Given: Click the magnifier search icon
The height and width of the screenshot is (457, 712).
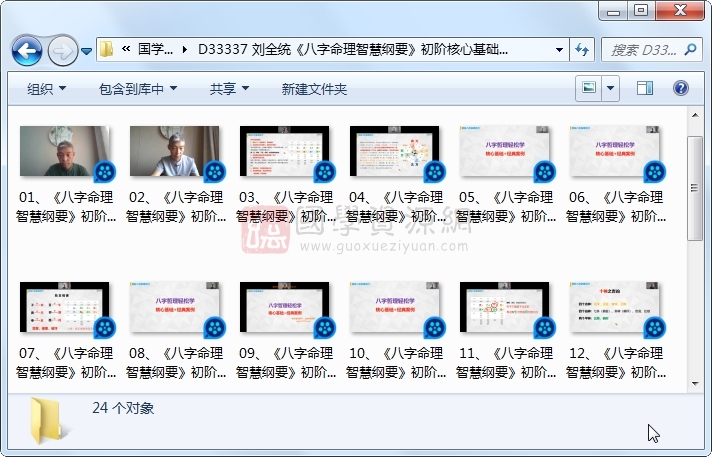Looking at the screenshot, I should tap(691, 49).
